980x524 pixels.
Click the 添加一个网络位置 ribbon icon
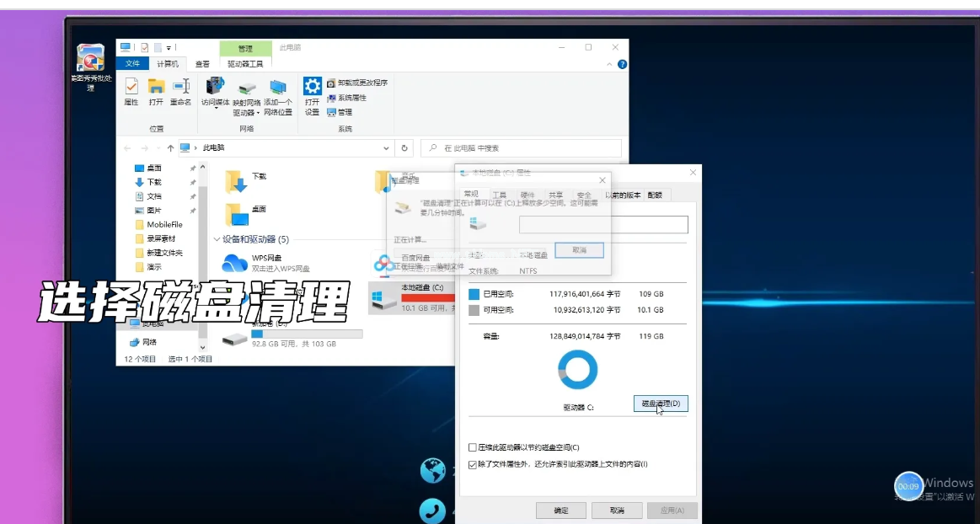(x=278, y=88)
